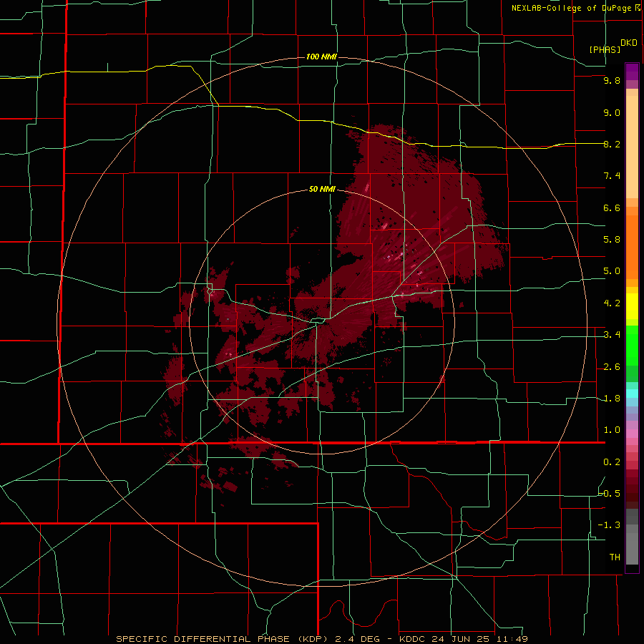The image size is (644, 644).
Task: Click the 5.8 value on the color scale
Action: 612,240
